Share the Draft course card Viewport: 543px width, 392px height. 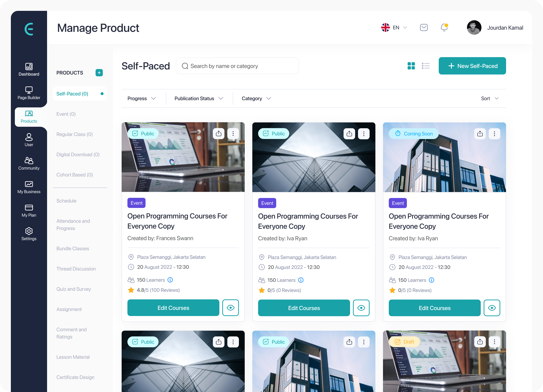tap(480, 342)
